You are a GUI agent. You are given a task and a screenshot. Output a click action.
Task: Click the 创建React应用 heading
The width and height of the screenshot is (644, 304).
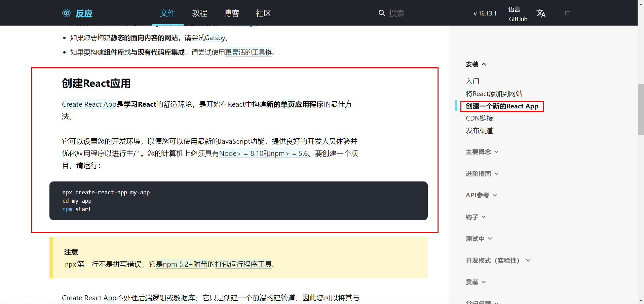[x=96, y=83]
